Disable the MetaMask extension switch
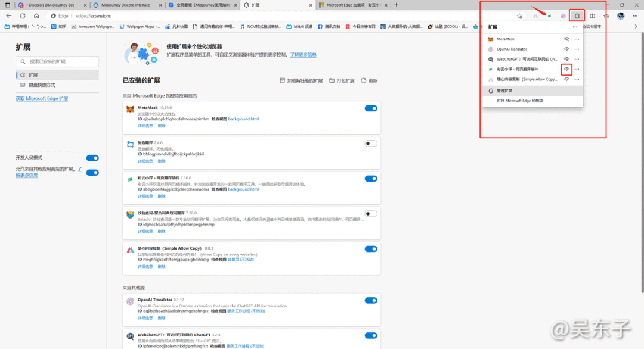 371,108
